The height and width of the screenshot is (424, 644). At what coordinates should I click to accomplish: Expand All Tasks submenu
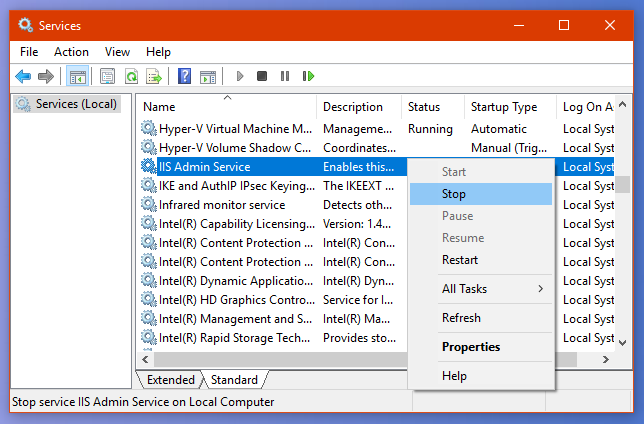point(481,289)
